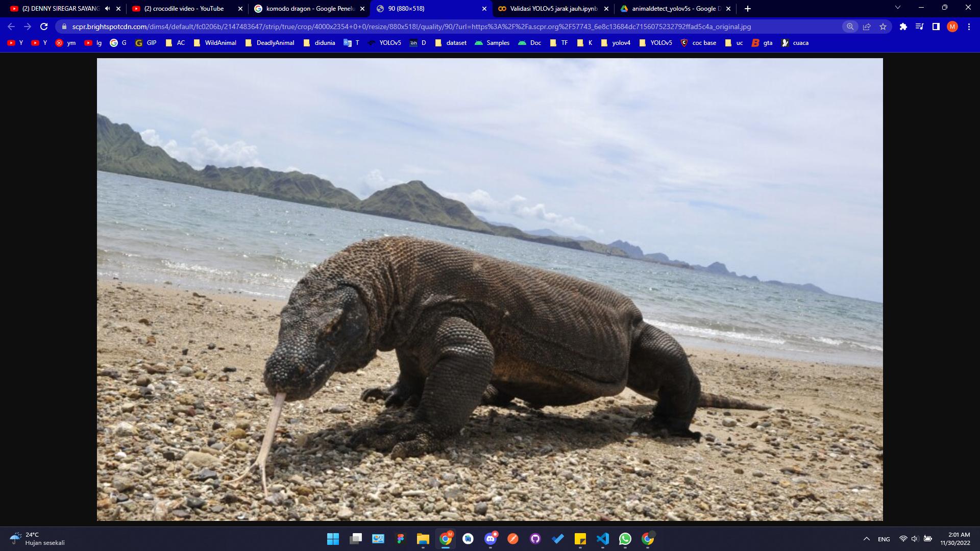Click the komodo dragon image
This screenshot has height=551, width=980.
pyautogui.click(x=490, y=289)
